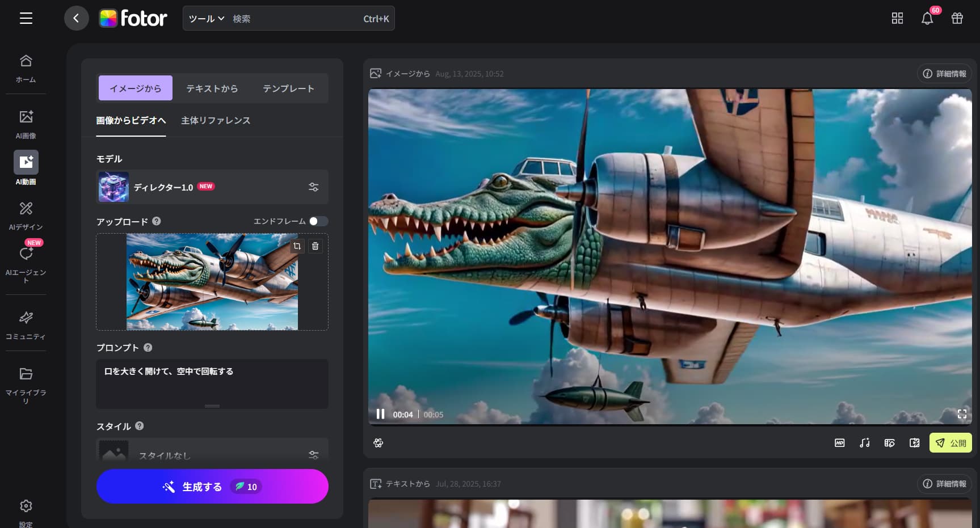
Task: Switch to the 主体リファレンス tab
Action: 215,120
